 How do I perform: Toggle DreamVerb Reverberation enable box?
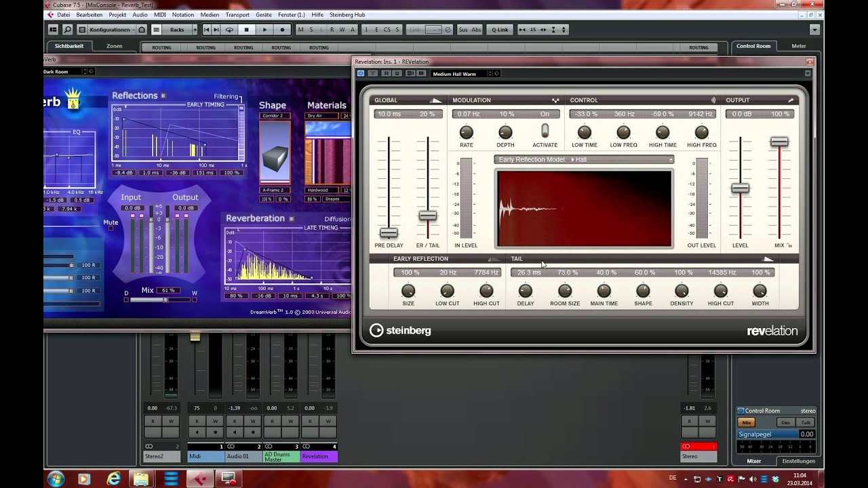[x=292, y=219]
